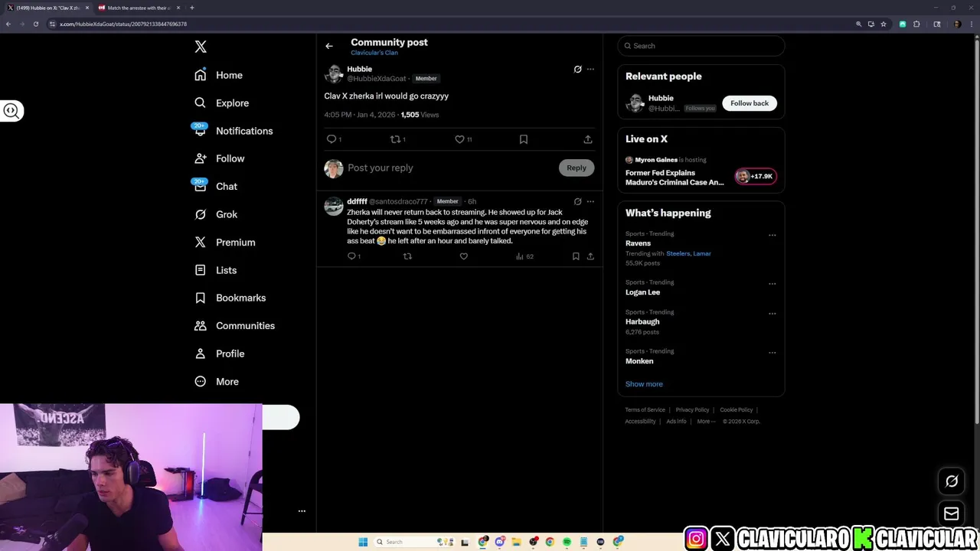Screen dimensions: 980x551
Task: Click the Lists icon in sidebar
Action: [201, 270]
